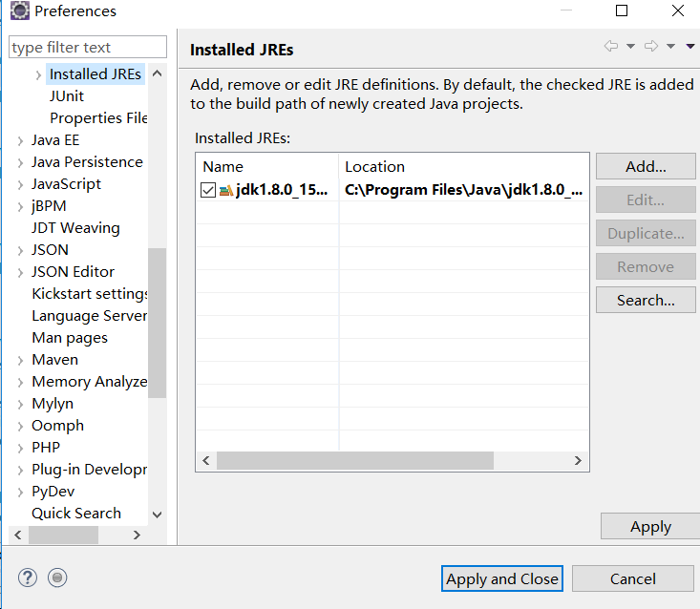Open the view menu dropdown triangle
700x609 pixels.
(690, 46)
